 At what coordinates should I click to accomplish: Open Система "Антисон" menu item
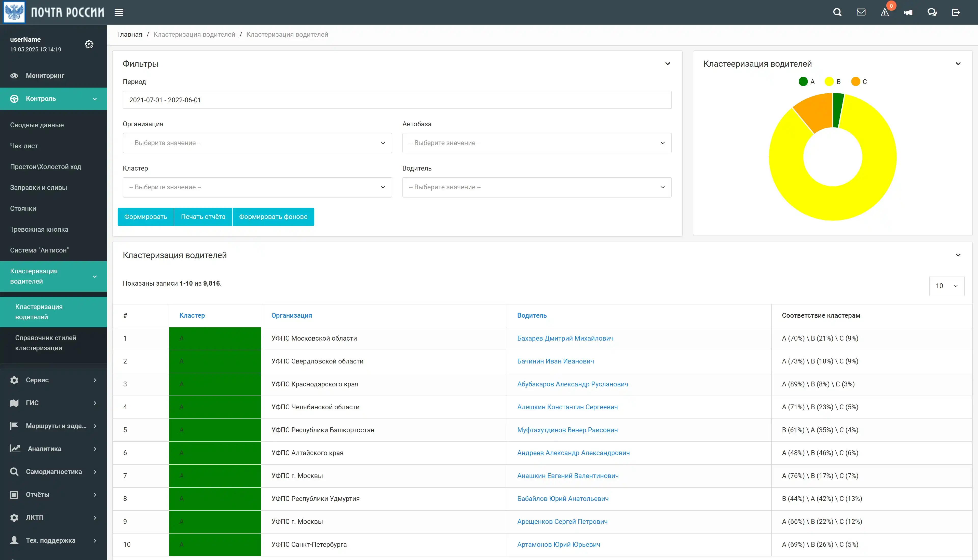[x=39, y=250]
